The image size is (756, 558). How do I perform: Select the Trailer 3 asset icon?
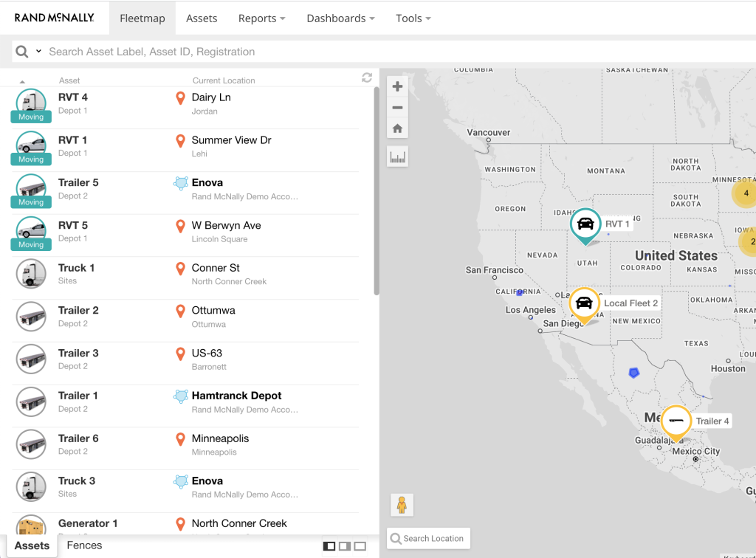click(x=31, y=359)
